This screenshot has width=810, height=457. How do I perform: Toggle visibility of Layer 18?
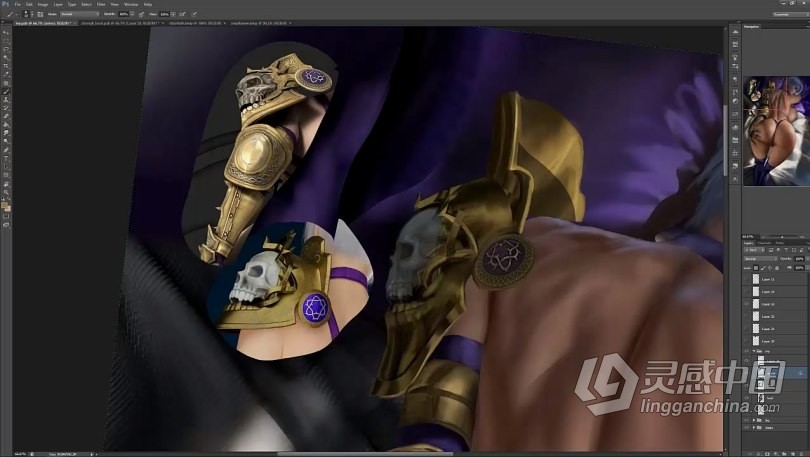(746, 304)
